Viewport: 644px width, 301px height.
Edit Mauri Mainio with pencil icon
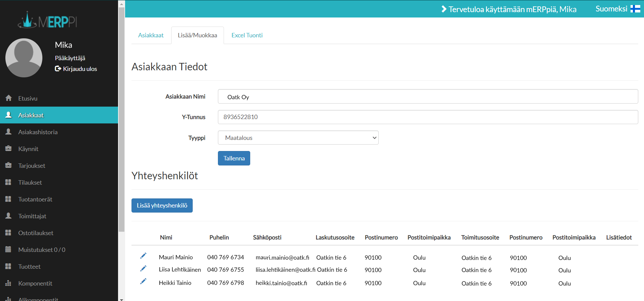[143, 256]
